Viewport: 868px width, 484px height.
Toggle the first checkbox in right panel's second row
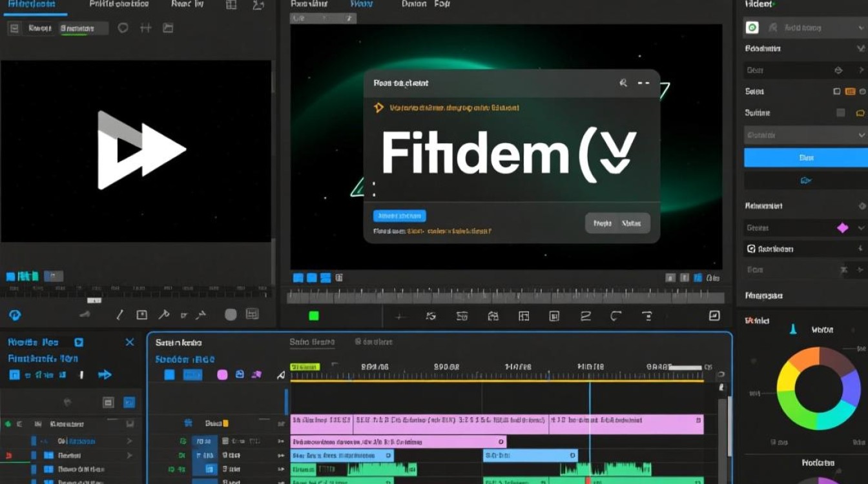pos(837,92)
